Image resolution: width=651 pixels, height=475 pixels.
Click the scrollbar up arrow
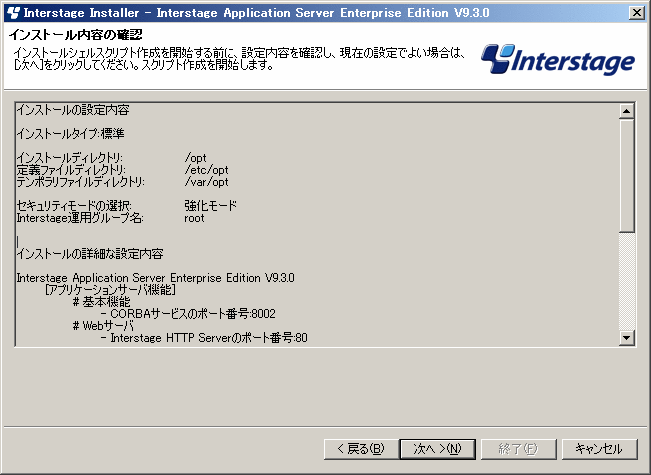tap(627, 111)
